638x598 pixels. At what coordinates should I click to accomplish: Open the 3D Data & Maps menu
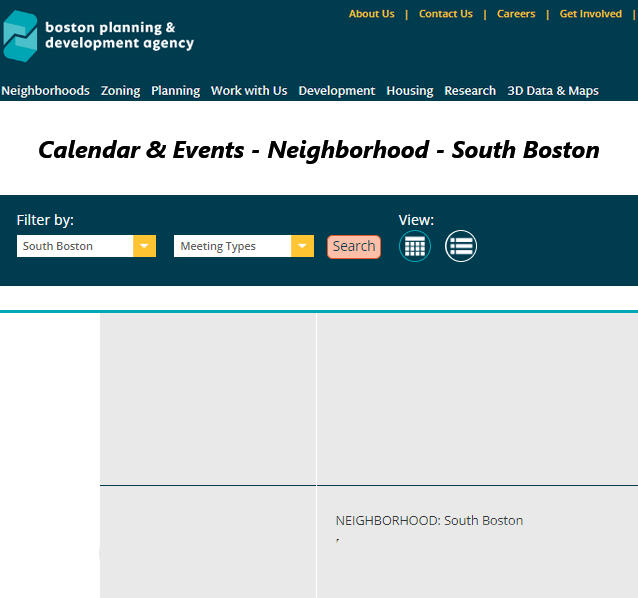pos(553,90)
